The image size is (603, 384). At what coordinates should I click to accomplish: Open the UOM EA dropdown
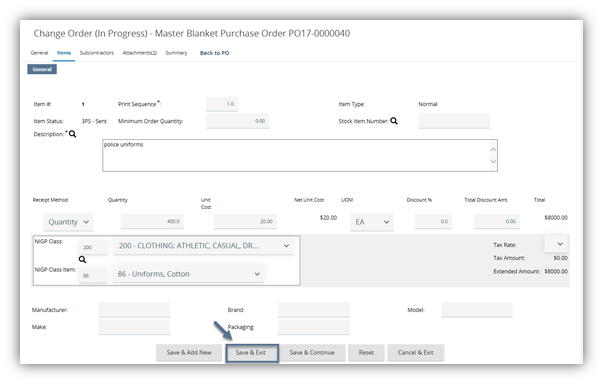[371, 222]
